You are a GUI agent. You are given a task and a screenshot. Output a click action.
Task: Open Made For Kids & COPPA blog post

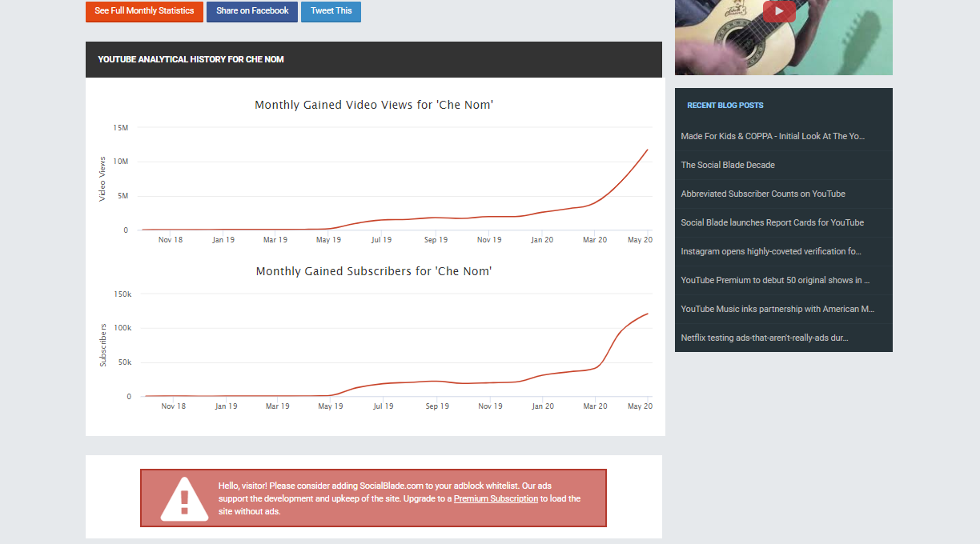[773, 136]
